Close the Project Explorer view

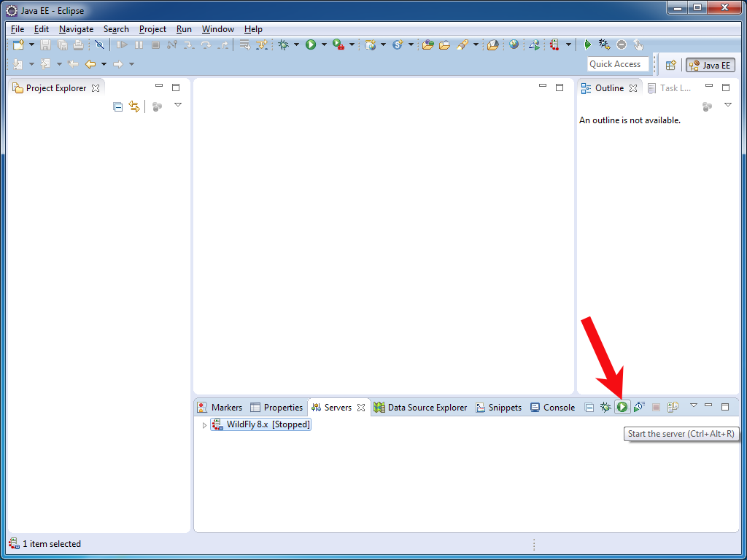[x=96, y=88]
